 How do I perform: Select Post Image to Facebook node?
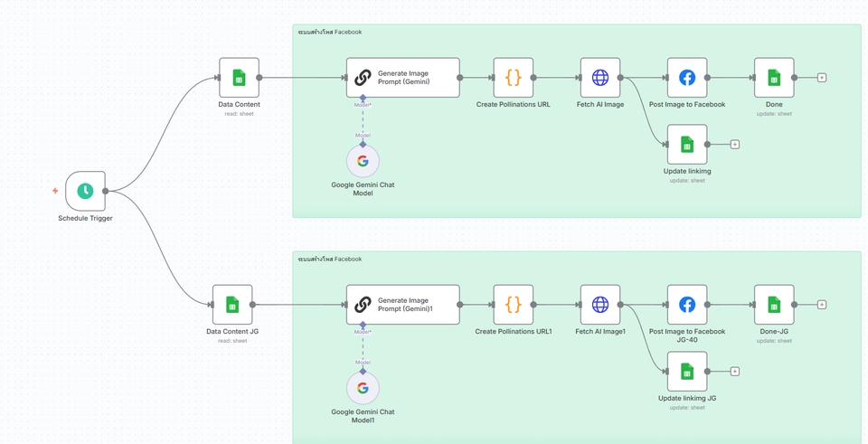(x=686, y=78)
